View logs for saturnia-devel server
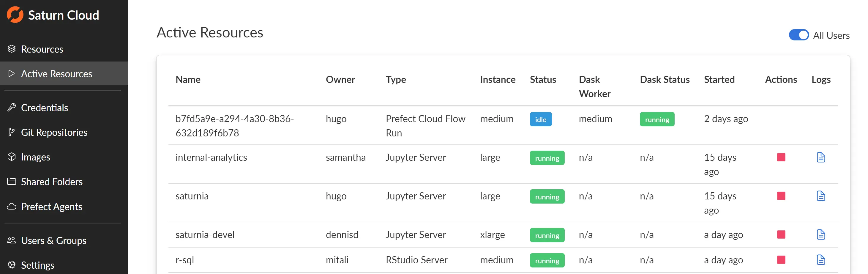868x274 pixels. (820, 234)
